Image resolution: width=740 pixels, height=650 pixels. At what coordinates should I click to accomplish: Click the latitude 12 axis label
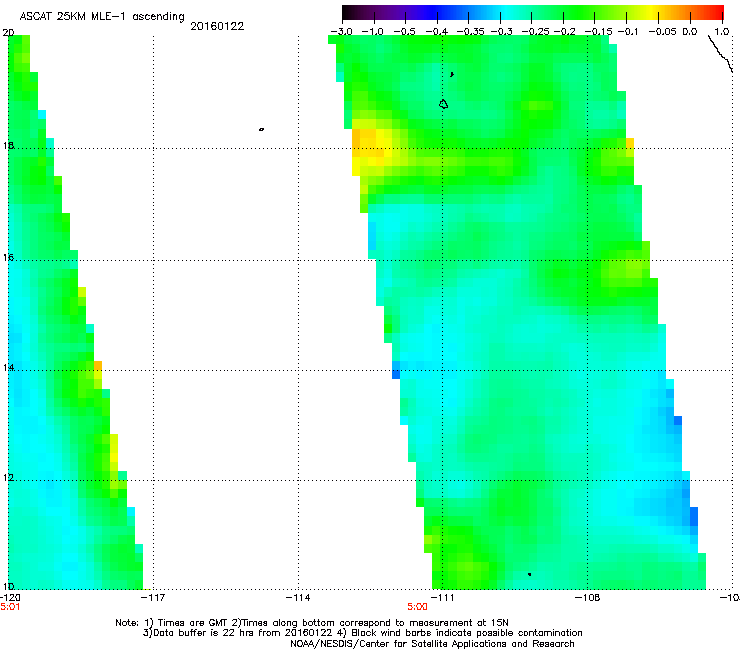tap(8, 478)
